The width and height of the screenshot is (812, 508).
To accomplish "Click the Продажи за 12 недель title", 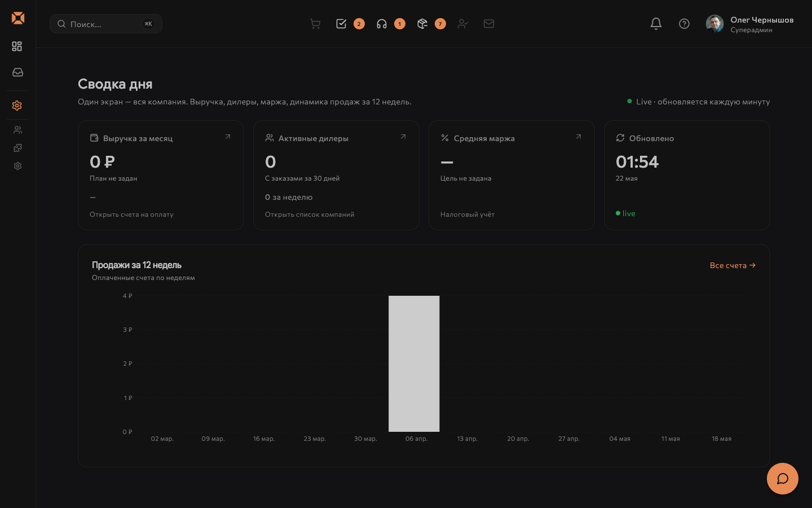I will [x=136, y=265].
